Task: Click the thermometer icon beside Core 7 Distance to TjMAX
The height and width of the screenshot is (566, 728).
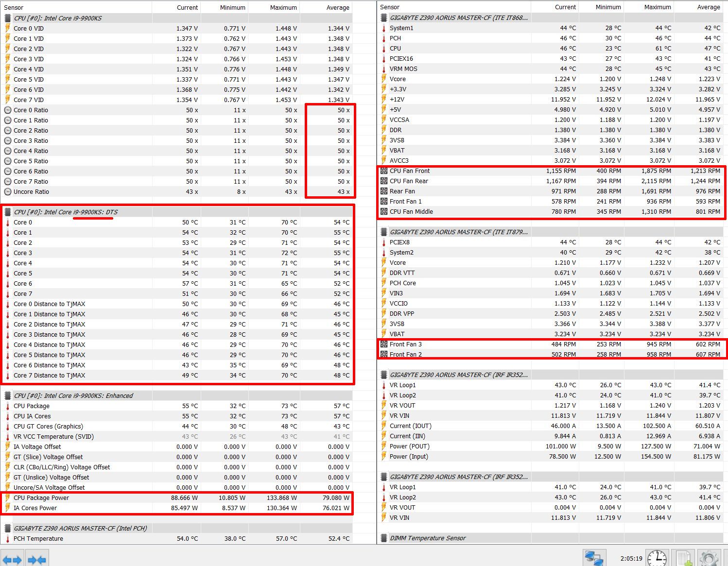Action: tap(8, 376)
